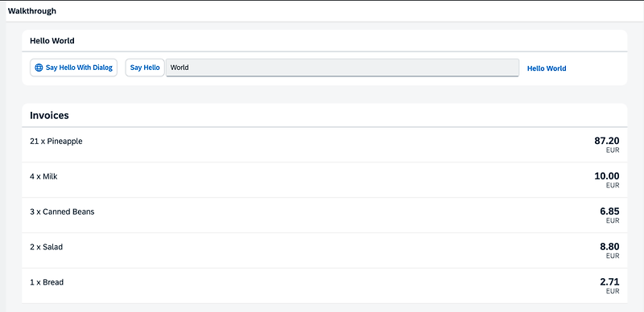Focus the World text input field
This screenshot has width=644, height=312.
tap(342, 68)
